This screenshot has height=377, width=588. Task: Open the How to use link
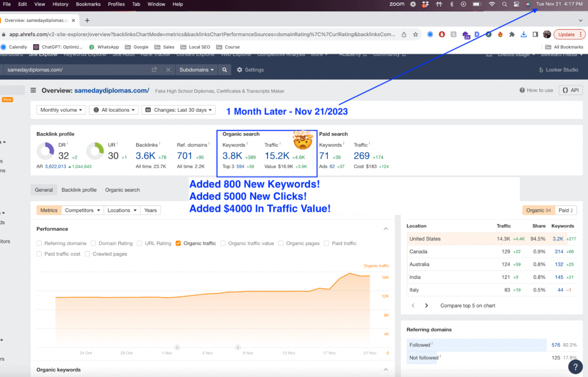click(536, 90)
